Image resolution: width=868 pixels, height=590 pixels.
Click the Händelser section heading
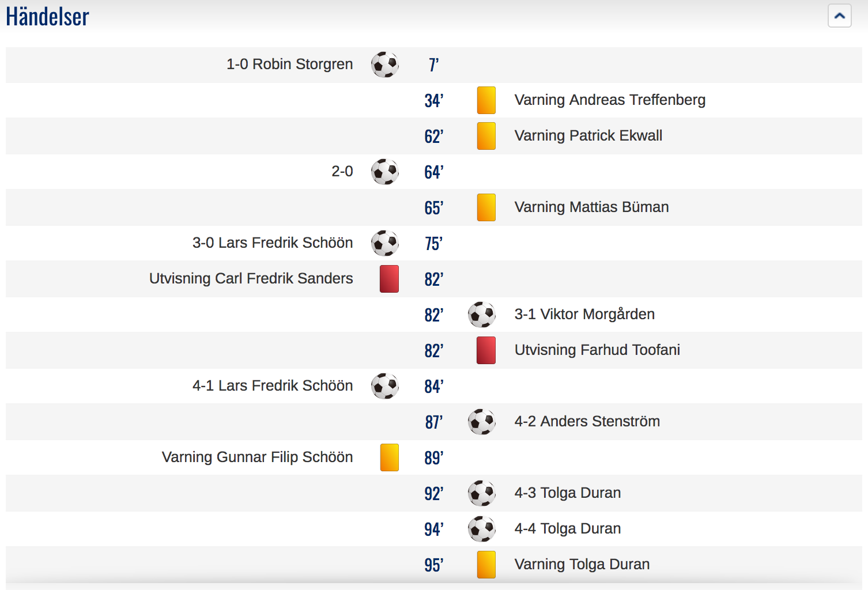tap(47, 16)
